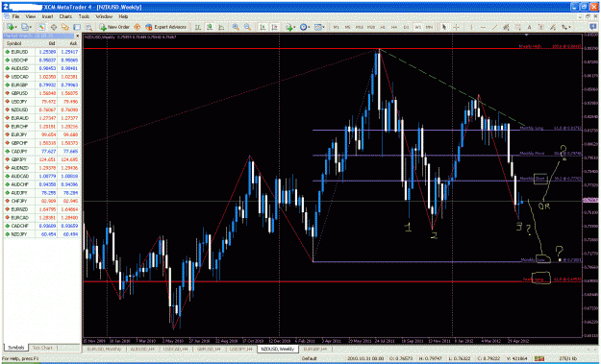Open the Strategy Tester icon
Viewport: 601px width, 364px height.
point(88,27)
